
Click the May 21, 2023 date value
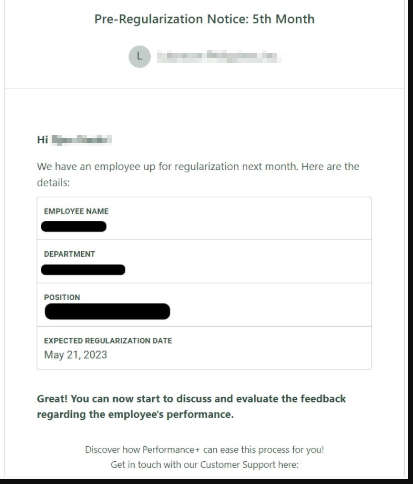click(76, 355)
